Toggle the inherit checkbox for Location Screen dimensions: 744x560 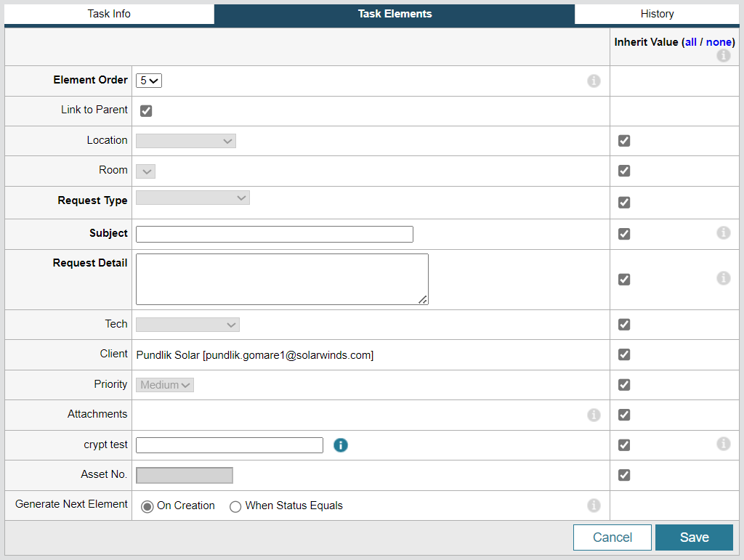click(624, 141)
